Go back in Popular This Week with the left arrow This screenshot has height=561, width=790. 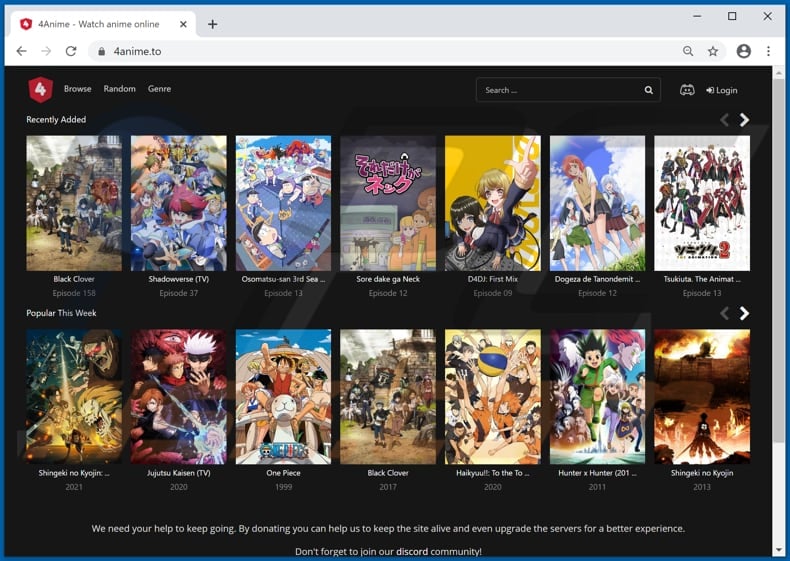coord(725,314)
